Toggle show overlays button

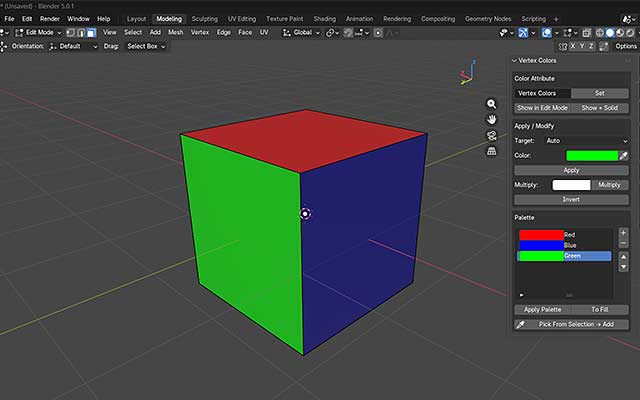pyautogui.click(x=547, y=33)
